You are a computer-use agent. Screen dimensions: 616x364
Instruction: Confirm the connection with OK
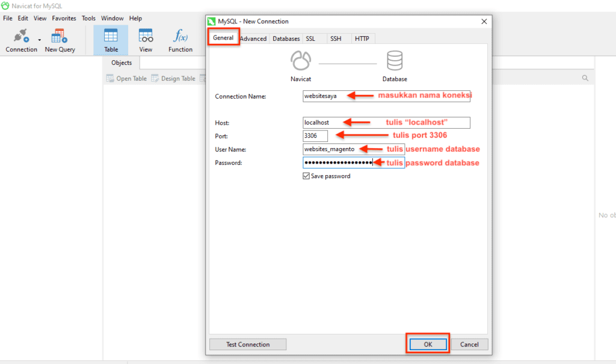pos(427,344)
